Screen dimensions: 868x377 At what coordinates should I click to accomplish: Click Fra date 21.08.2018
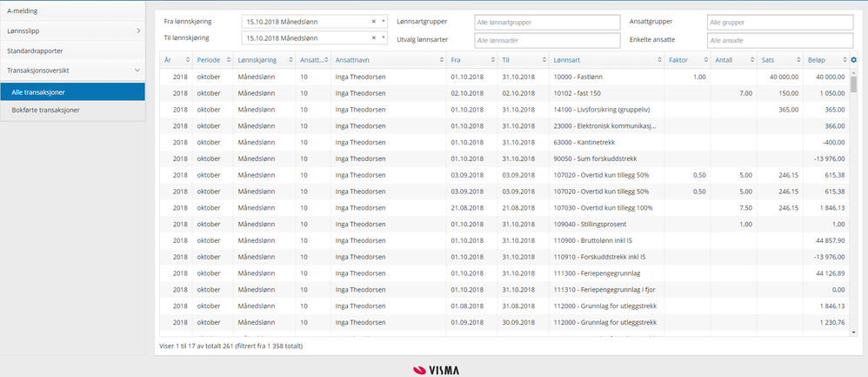[467, 208]
